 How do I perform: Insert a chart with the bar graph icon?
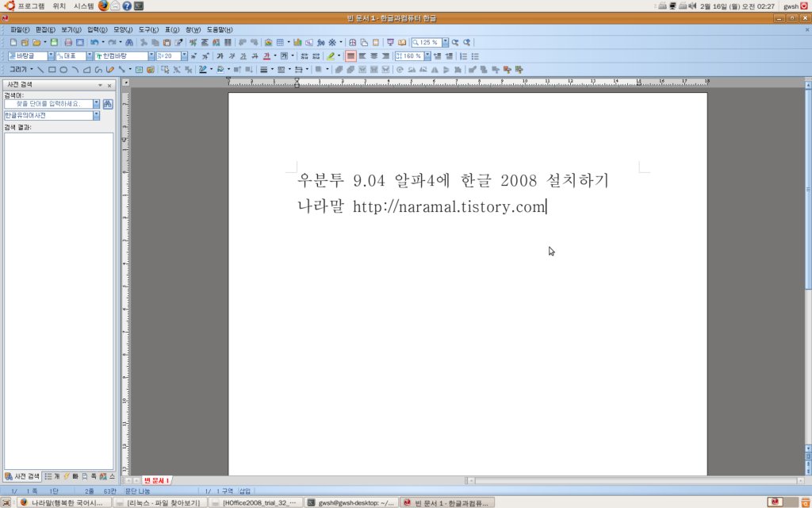(x=297, y=43)
